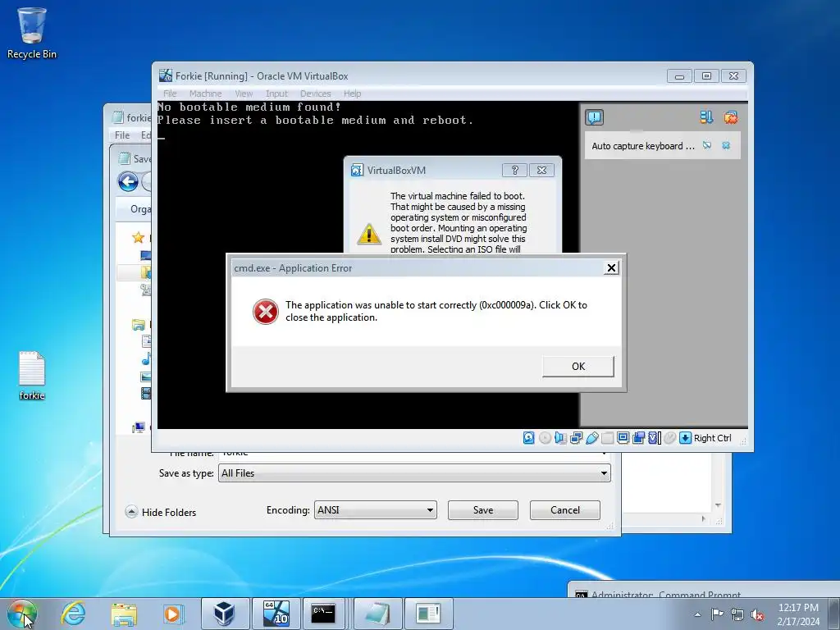This screenshot has width=840, height=630.
Task: Open the Encoding ANSI dropdown
Action: tap(375, 510)
